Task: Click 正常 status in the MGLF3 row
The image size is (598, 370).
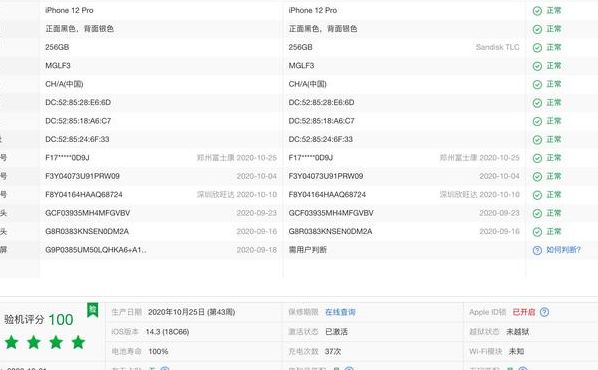Action: [554, 66]
